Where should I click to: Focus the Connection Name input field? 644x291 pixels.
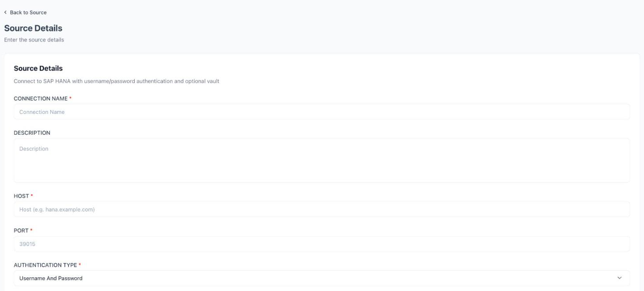click(322, 112)
